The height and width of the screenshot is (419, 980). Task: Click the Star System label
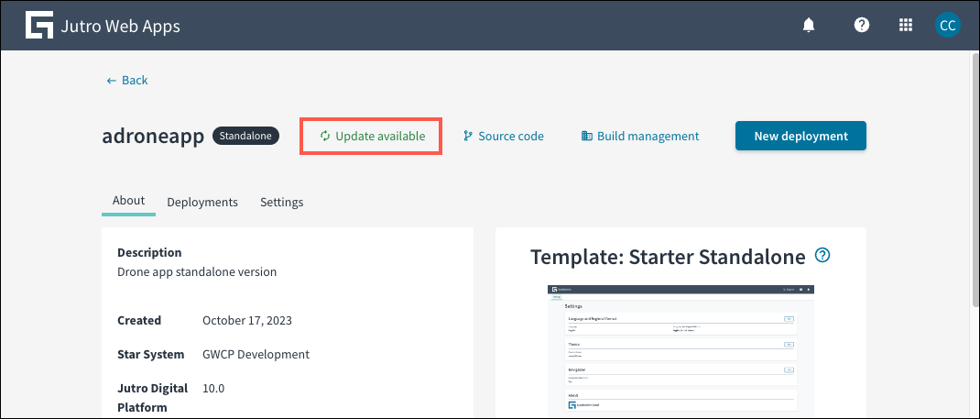(x=150, y=354)
